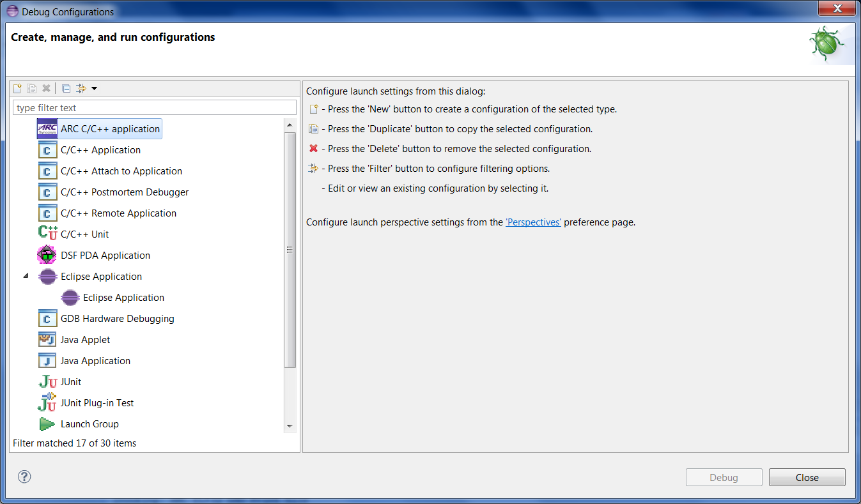Screen dimensions: 861x504
Task: Select Java Application label
Action: [95, 360]
